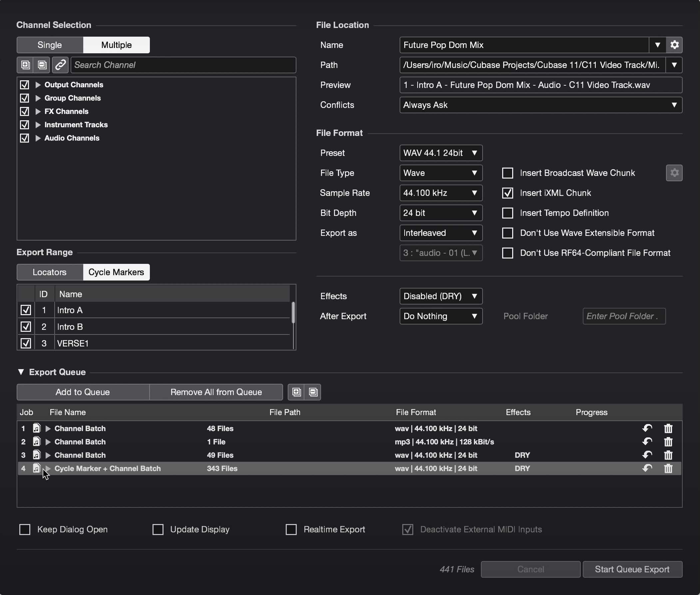This screenshot has width=700, height=595.
Task: Click restore settings arrow for job 1
Action: (647, 428)
